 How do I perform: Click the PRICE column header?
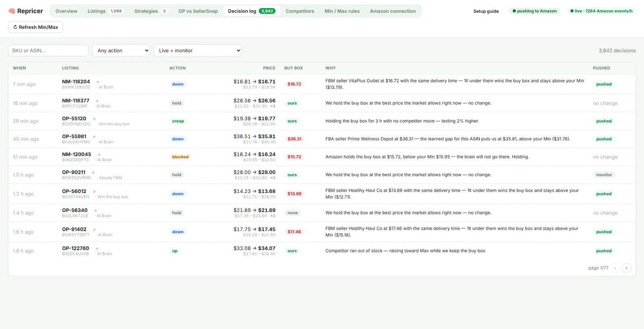point(269,68)
